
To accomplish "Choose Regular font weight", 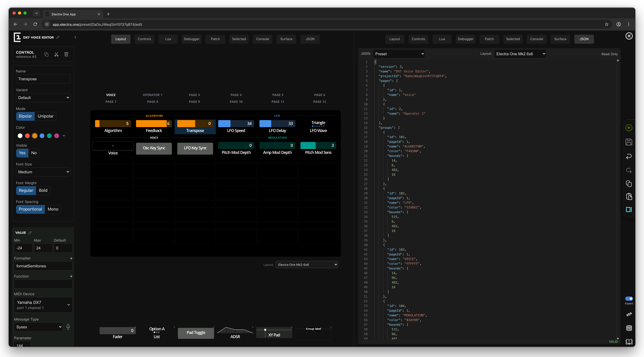I will (x=26, y=190).
